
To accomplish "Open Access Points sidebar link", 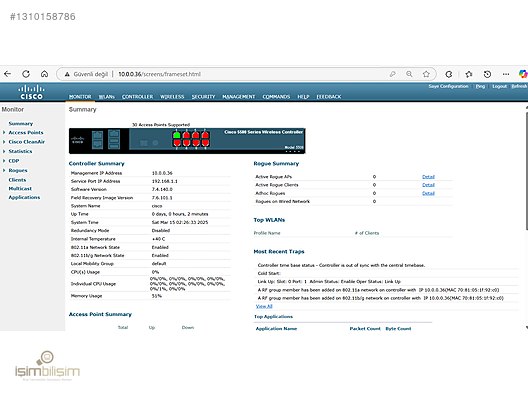I will 26,132.
